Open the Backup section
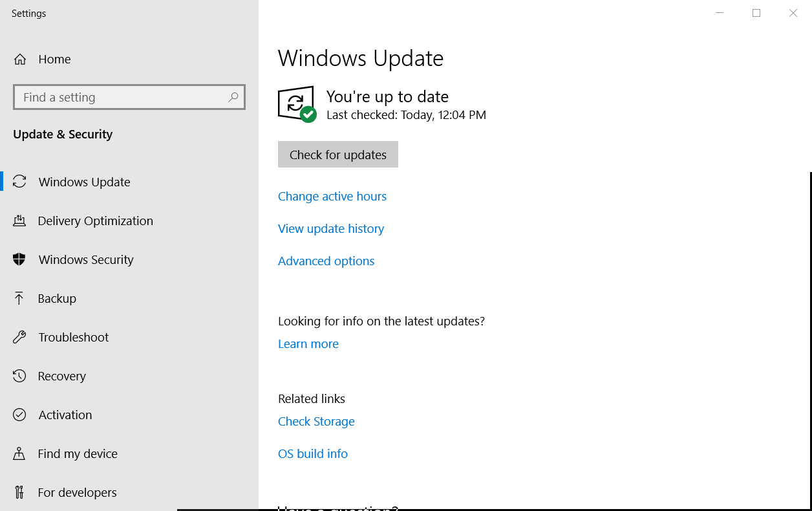 pos(129,298)
